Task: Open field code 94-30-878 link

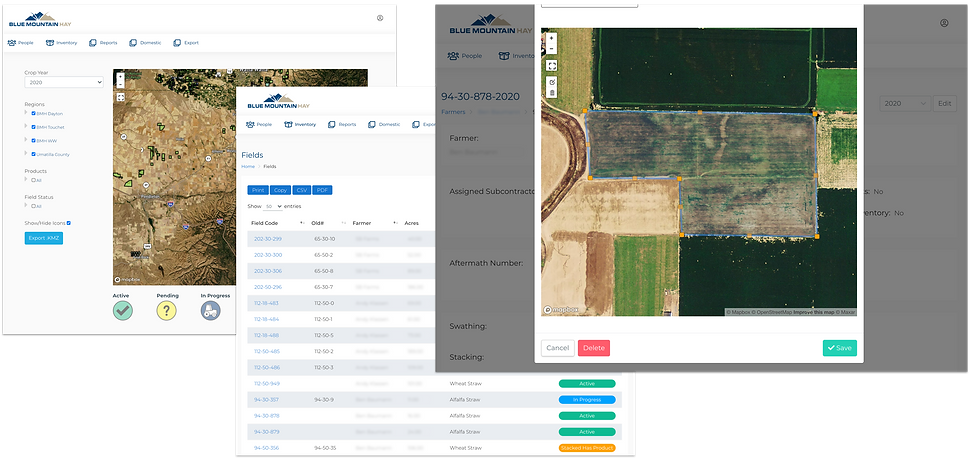Action: click(x=267, y=415)
